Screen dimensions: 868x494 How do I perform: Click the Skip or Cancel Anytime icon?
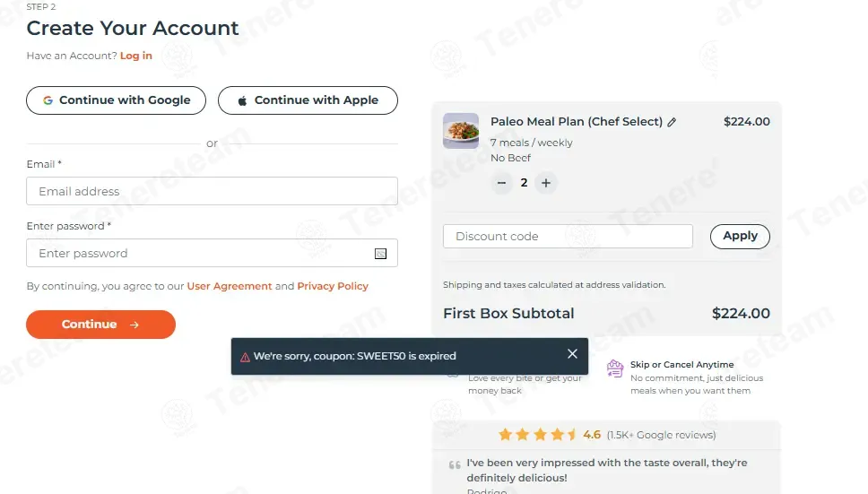(x=615, y=368)
